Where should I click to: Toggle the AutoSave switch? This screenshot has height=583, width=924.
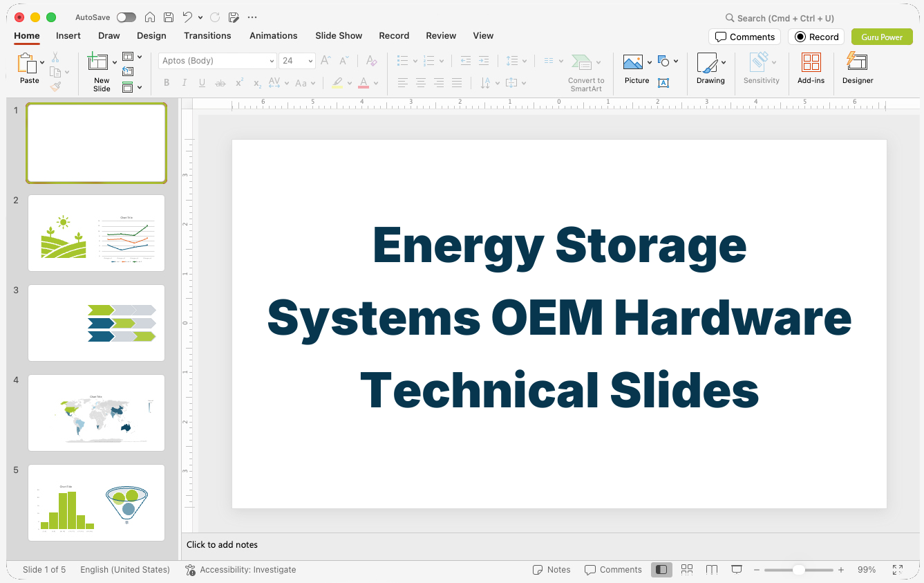[126, 17]
